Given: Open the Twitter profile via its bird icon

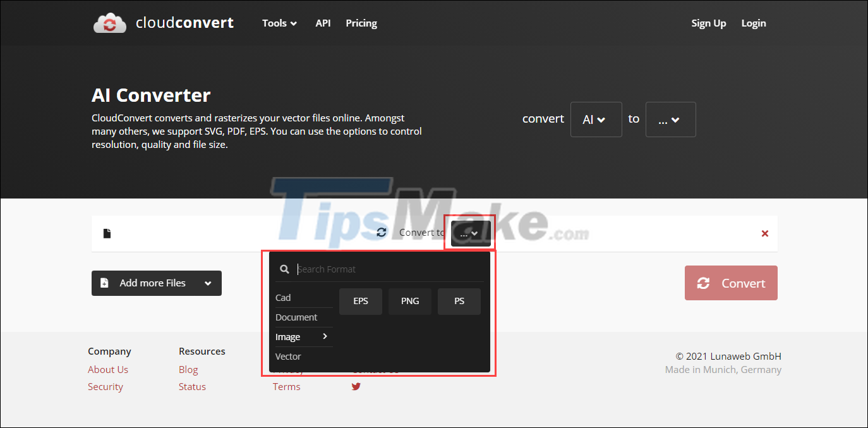Looking at the screenshot, I should pyautogui.click(x=356, y=386).
